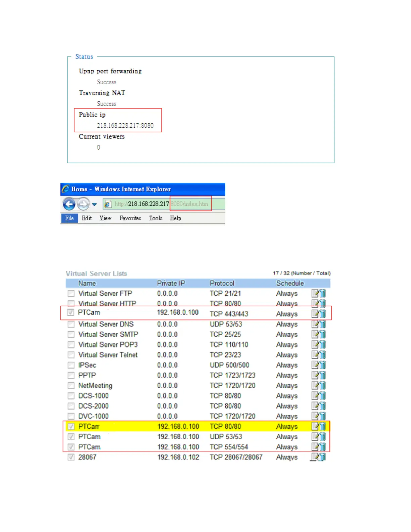411x532 pixels.
Task: Delete the Virtual Server FTP entry
Action: coord(322,293)
